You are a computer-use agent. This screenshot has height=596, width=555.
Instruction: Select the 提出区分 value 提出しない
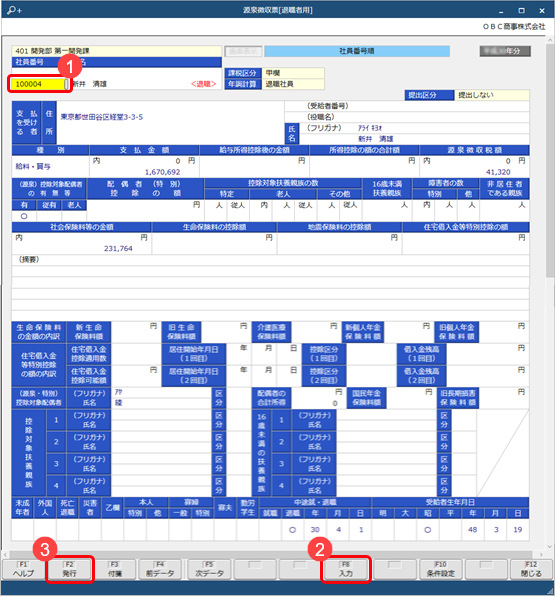click(492, 95)
